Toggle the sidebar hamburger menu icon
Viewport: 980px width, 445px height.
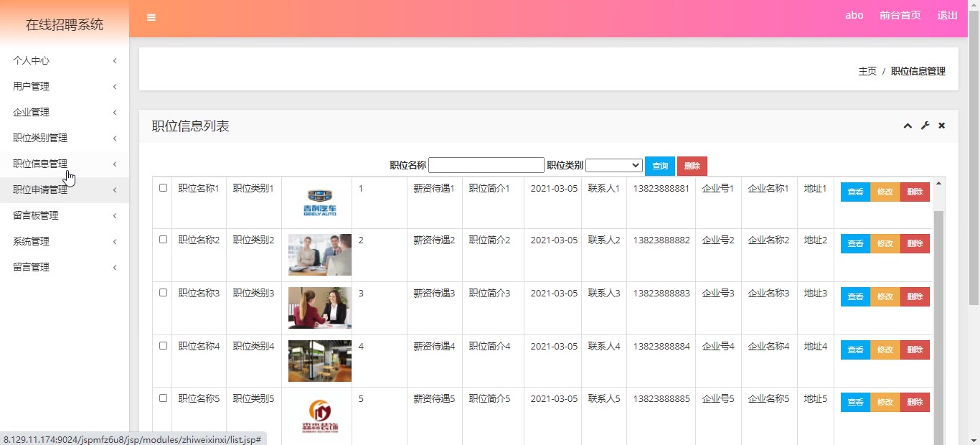(x=151, y=18)
